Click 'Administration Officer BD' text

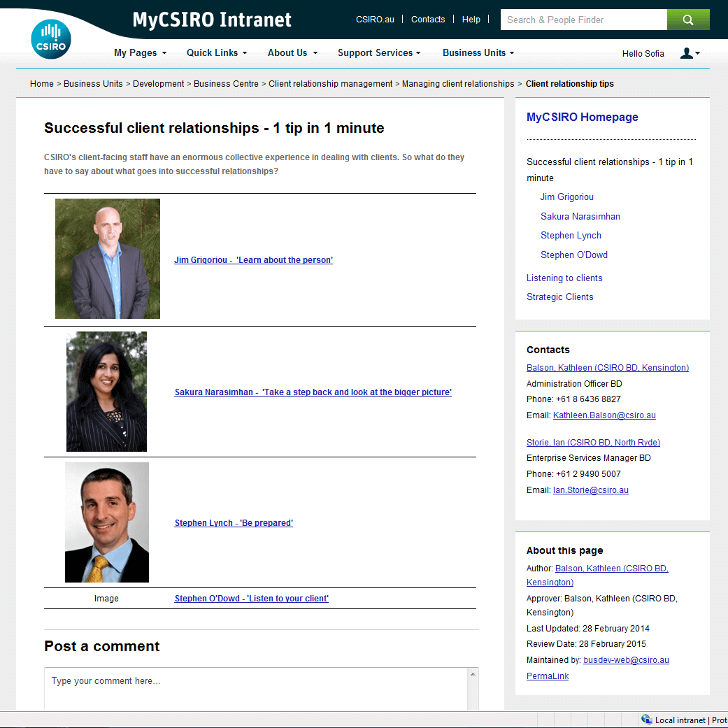[574, 383]
